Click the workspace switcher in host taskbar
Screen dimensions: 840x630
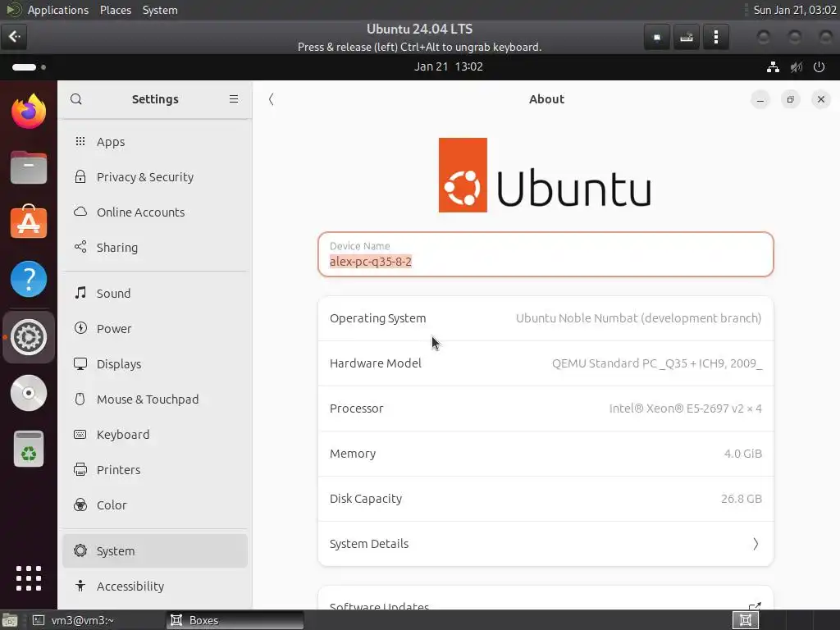pyautogui.click(x=745, y=620)
